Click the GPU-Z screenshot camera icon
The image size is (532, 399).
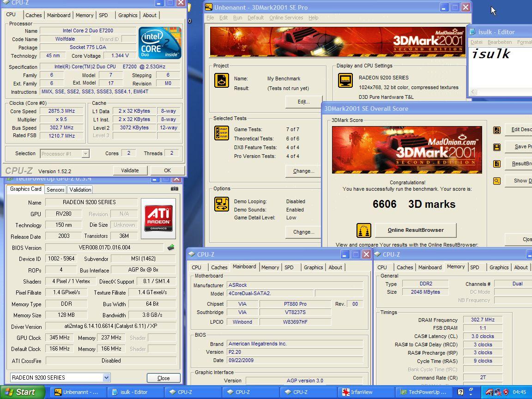coord(175,188)
